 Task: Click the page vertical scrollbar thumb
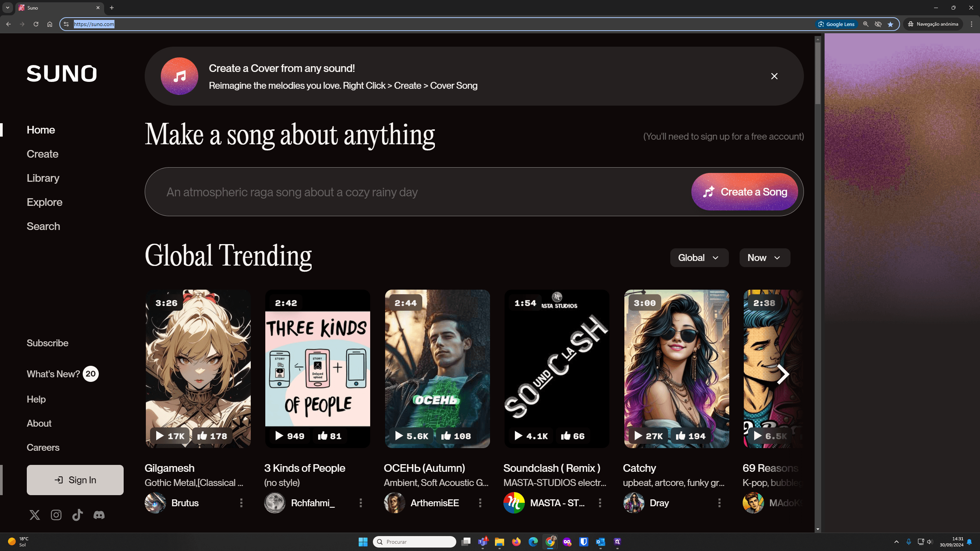click(x=818, y=73)
